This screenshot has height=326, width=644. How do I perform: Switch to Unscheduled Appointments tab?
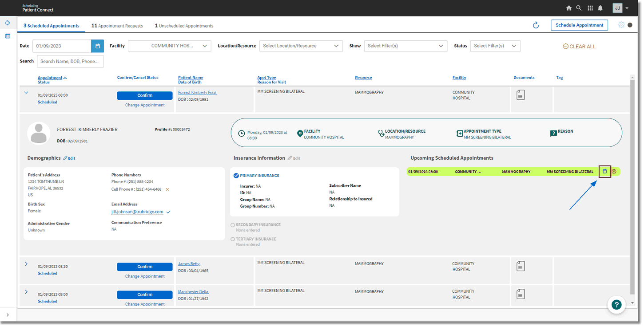184,26
